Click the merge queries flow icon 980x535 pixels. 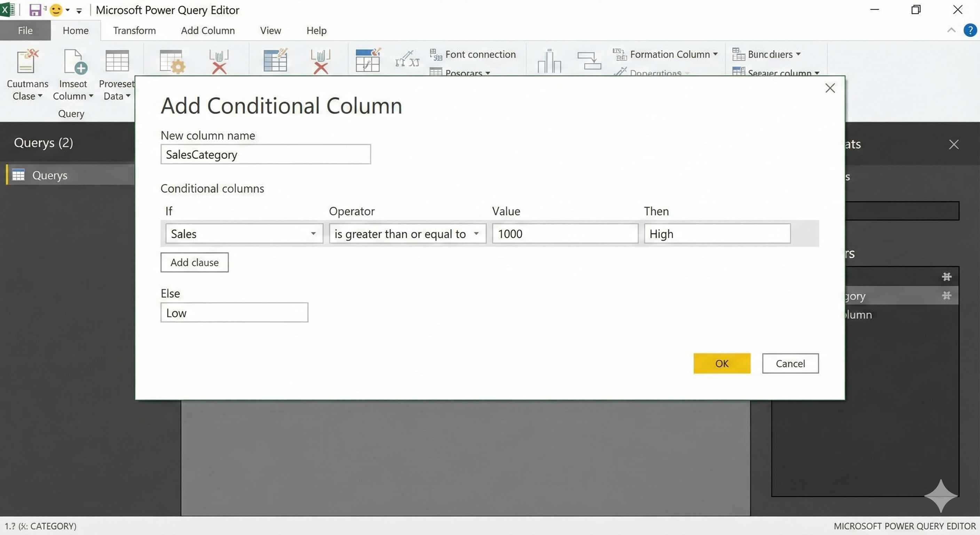coord(589,61)
